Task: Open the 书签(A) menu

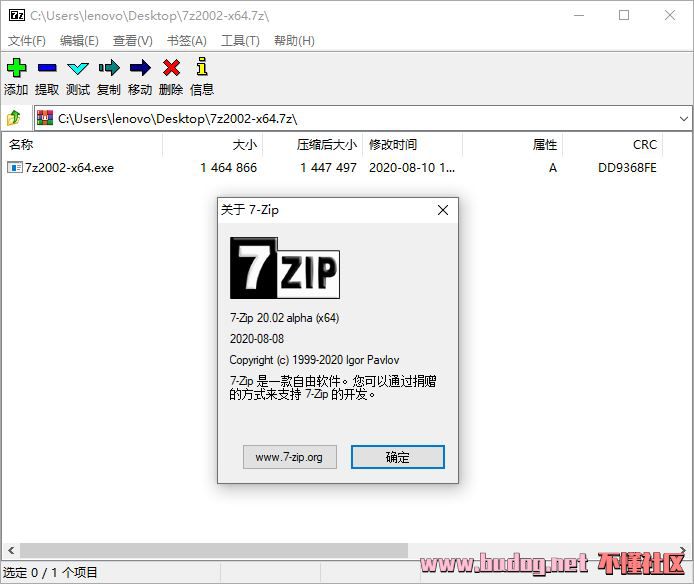Action: 186,41
